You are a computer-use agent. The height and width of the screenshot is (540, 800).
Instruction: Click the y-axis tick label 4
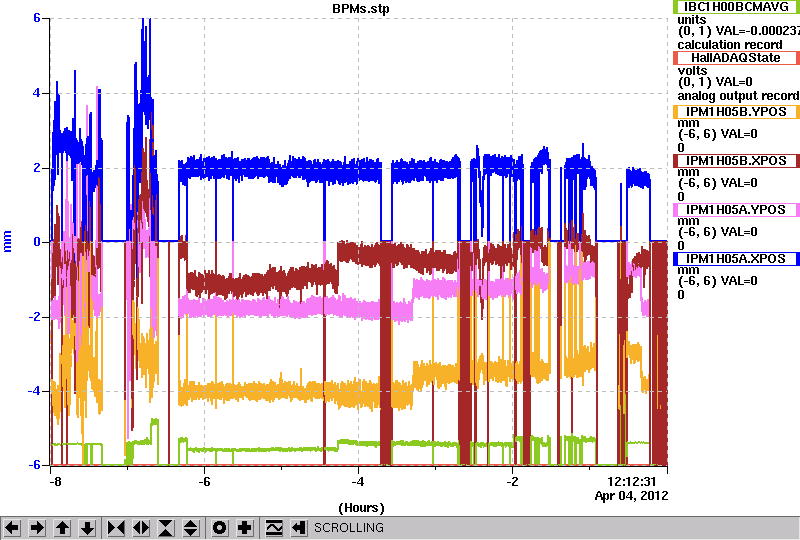coord(37,93)
